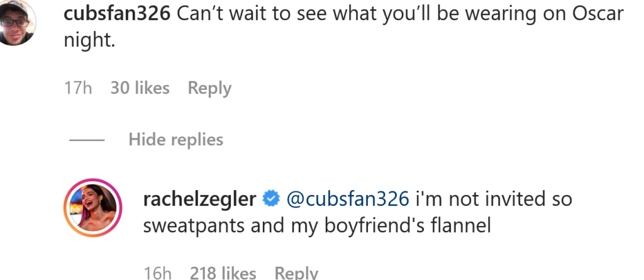Follow the @cubsfan326 mention link
Viewport: 644px width, 280px height.
pyautogui.click(x=348, y=199)
